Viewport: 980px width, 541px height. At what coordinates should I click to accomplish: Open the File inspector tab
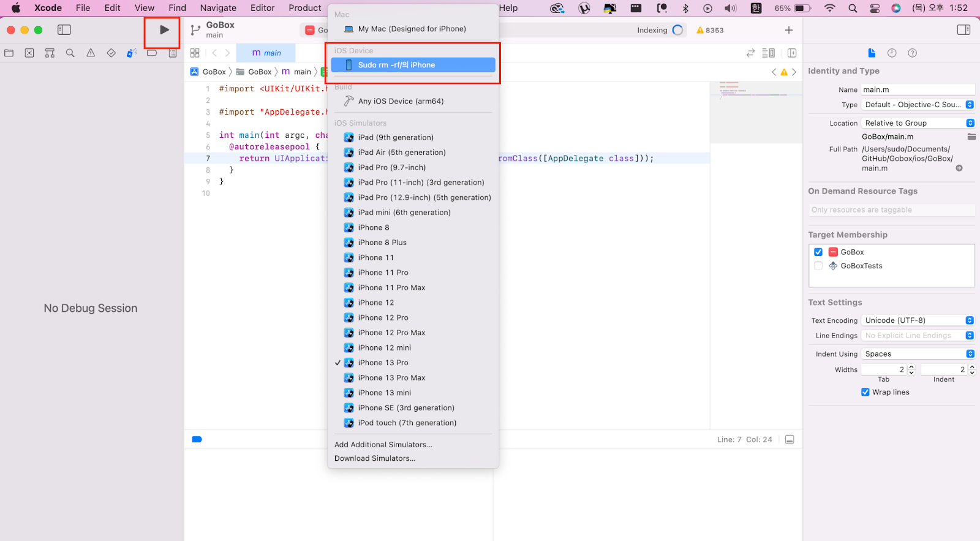[872, 53]
